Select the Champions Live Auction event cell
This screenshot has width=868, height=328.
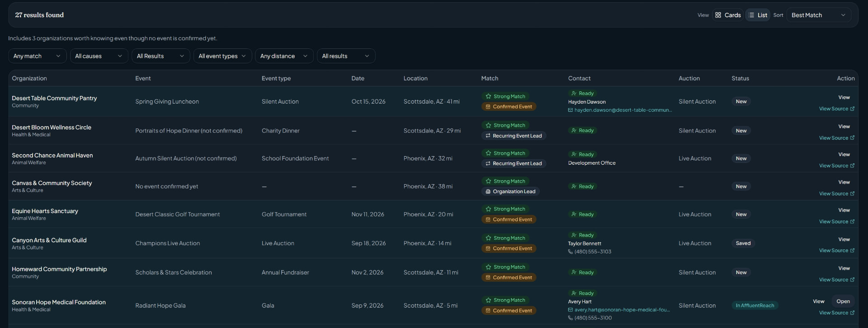(167, 243)
